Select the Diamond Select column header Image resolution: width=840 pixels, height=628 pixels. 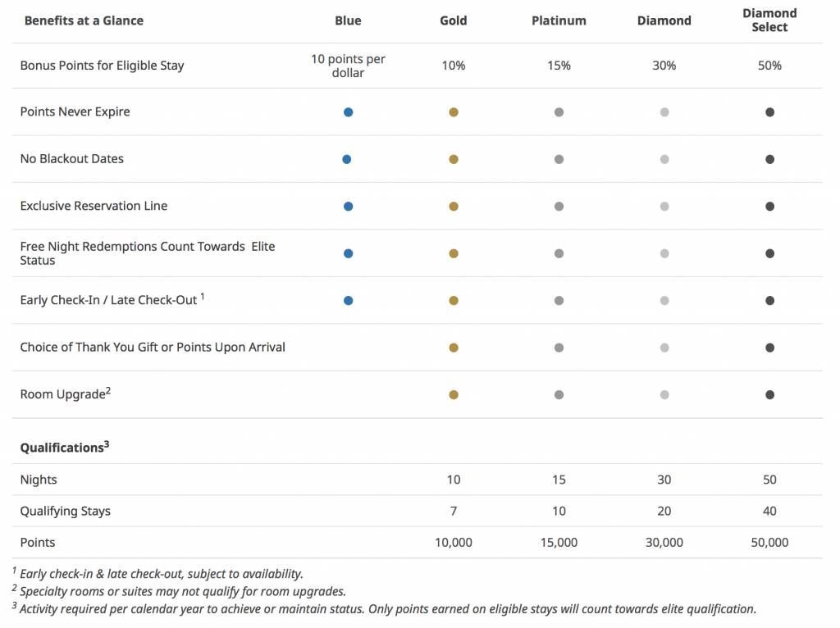[x=769, y=20]
